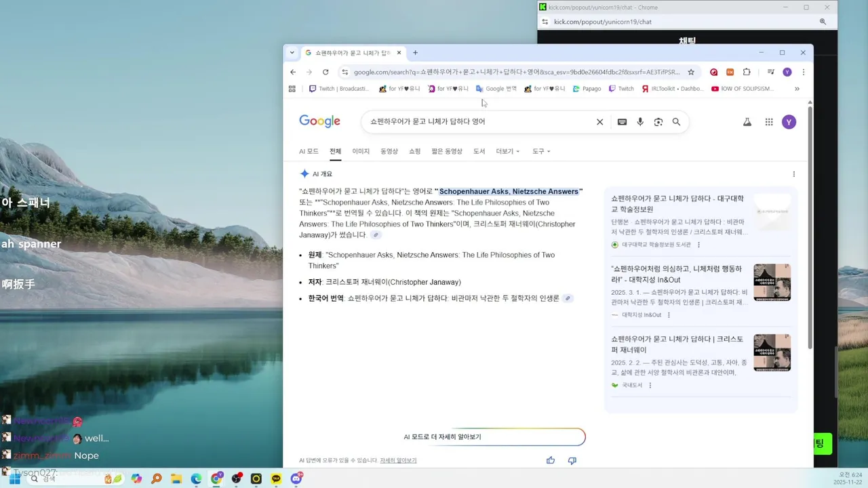Close the current Google search tab
Image resolution: width=868 pixels, height=488 pixels.
point(399,53)
